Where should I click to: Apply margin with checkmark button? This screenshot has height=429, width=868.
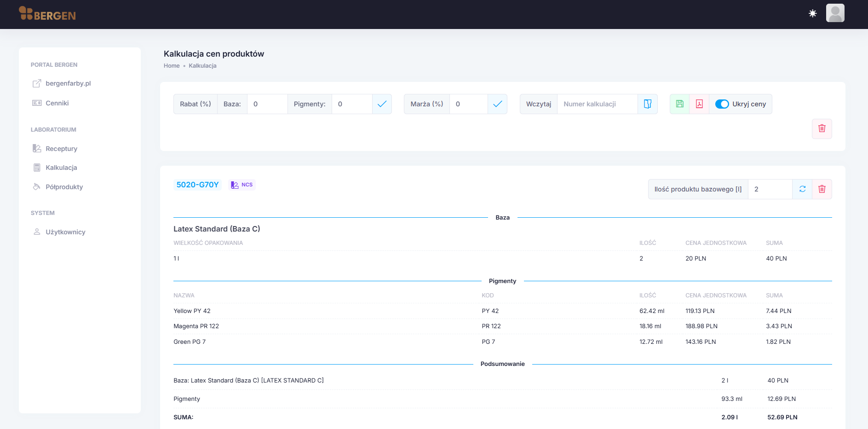[x=497, y=104]
